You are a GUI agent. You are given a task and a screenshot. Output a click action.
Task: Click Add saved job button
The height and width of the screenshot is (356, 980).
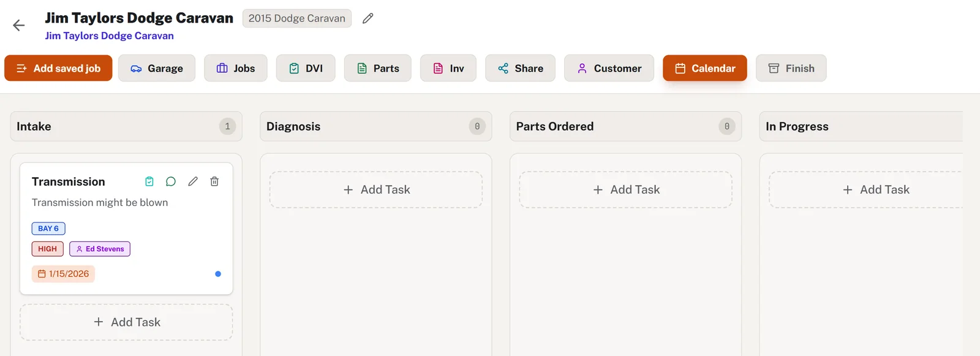click(58, 68)
